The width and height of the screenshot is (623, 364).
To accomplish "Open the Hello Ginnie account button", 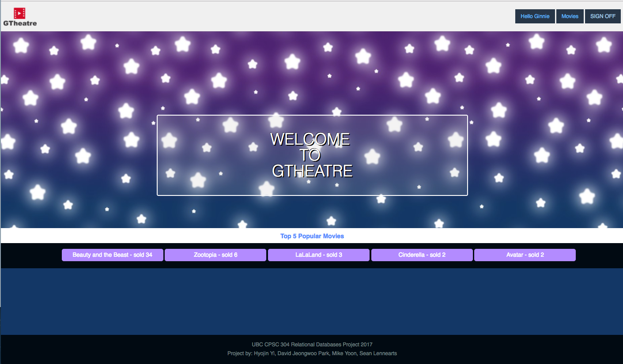I will coord(535,16).
